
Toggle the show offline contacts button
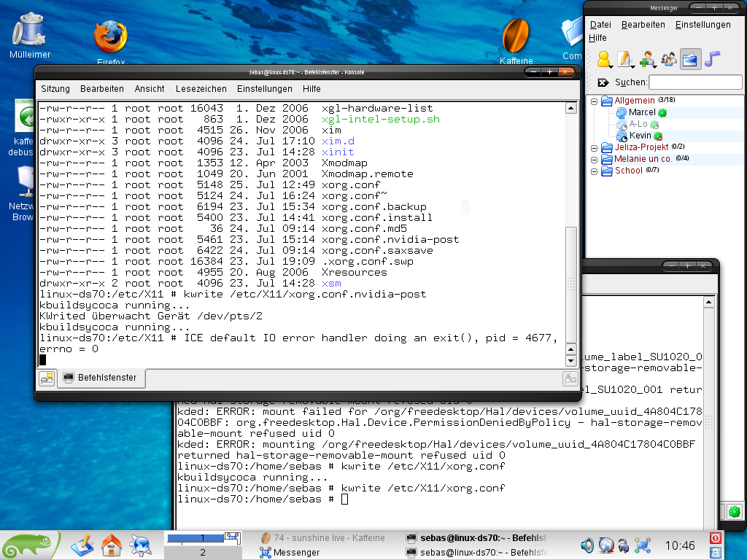tap(668, 59)
